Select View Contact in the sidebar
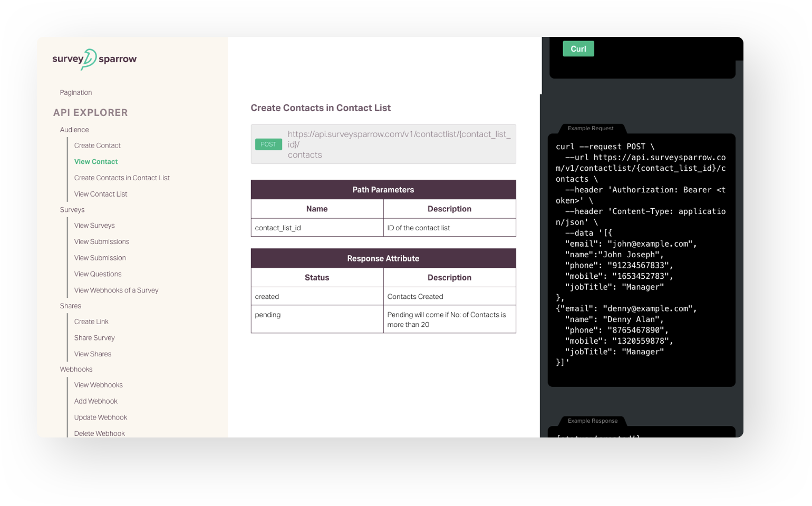 (95, 161)
